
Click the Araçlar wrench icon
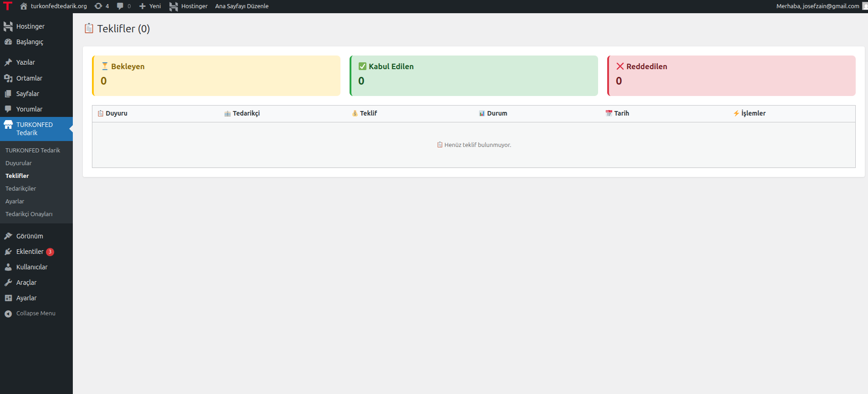(x=8, y=283)
